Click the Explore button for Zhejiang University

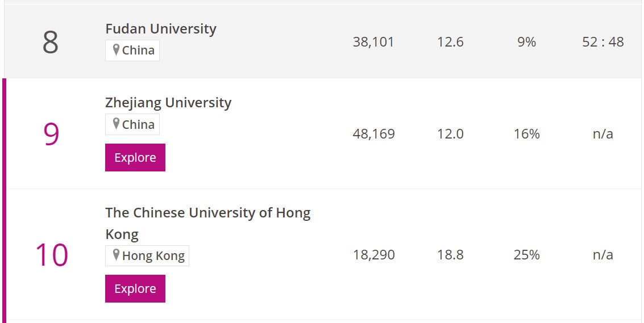[x=135, y=158]
